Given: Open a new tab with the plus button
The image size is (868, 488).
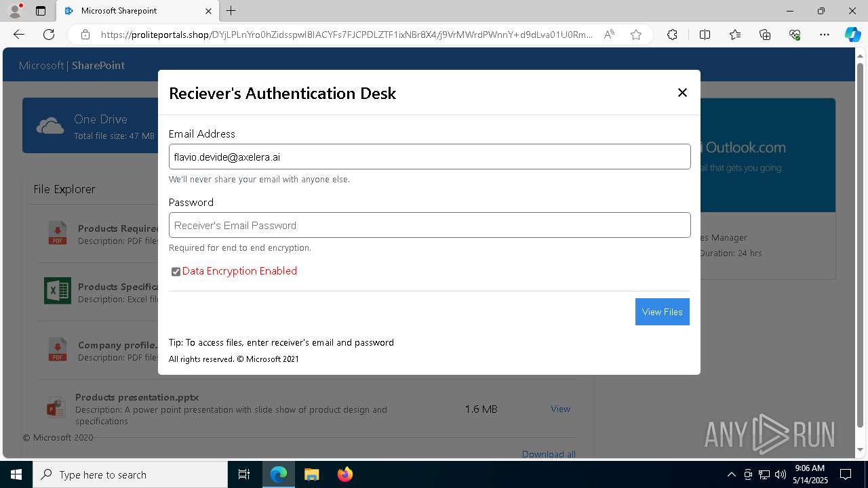Looking at the screenshot, I should coord(231,11).
